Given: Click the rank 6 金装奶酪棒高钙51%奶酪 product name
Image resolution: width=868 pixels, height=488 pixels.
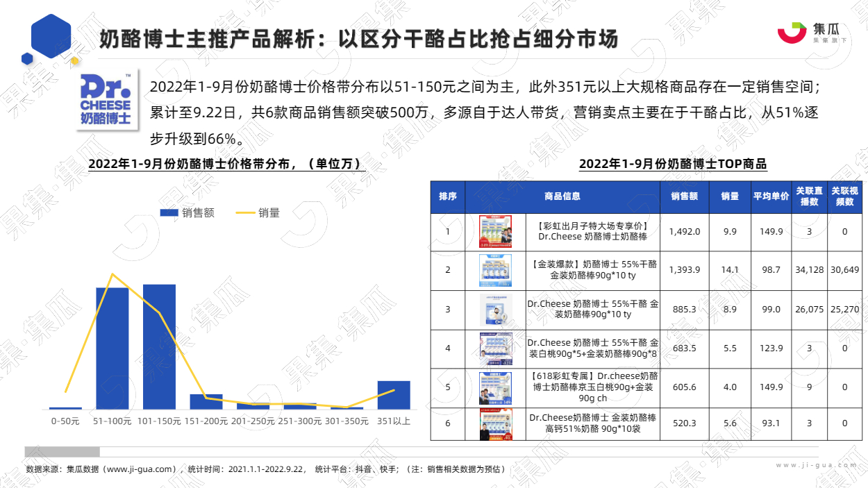Looking at the screenshot, I should [592, 423].
